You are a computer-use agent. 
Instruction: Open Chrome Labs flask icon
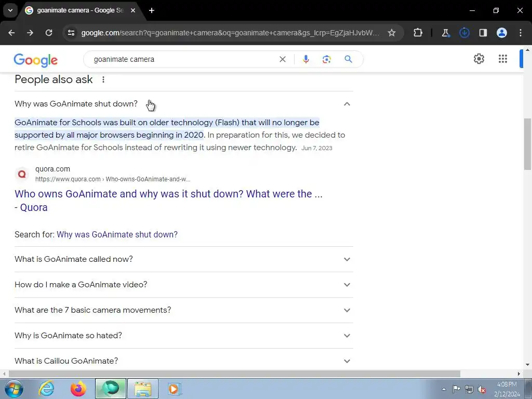445,33
